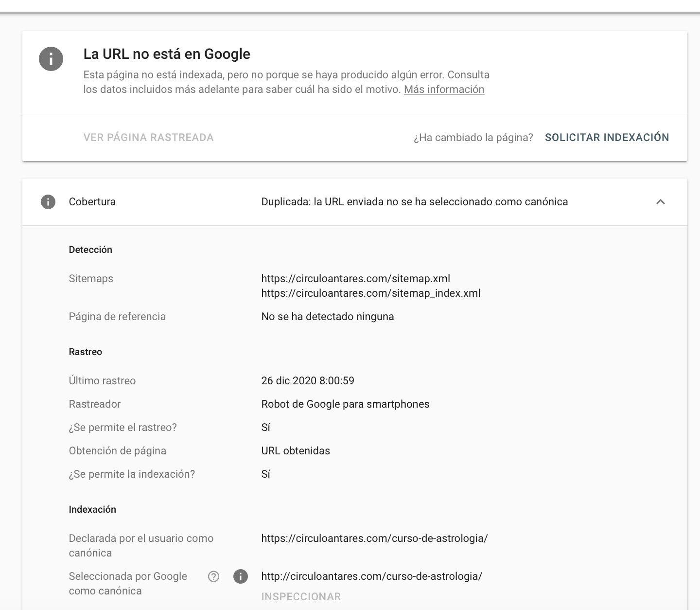Screen dimensions: 700x610
Task: Click the info icon beside Google-selected canonical URL
Action: click(x=241, y=576)
